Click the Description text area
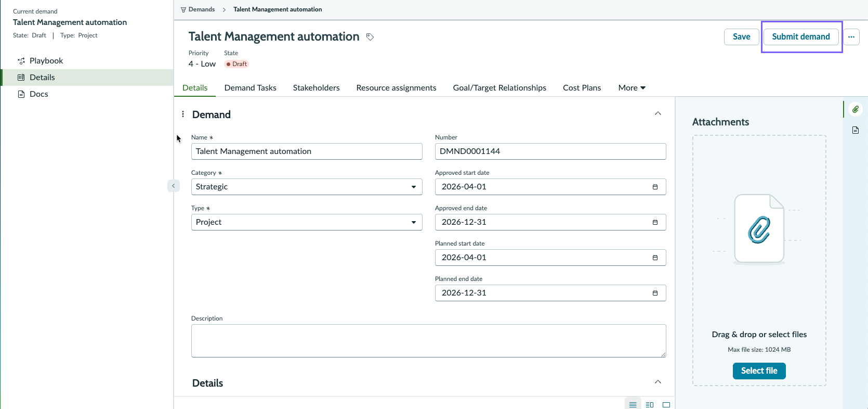 click(428, 341)
